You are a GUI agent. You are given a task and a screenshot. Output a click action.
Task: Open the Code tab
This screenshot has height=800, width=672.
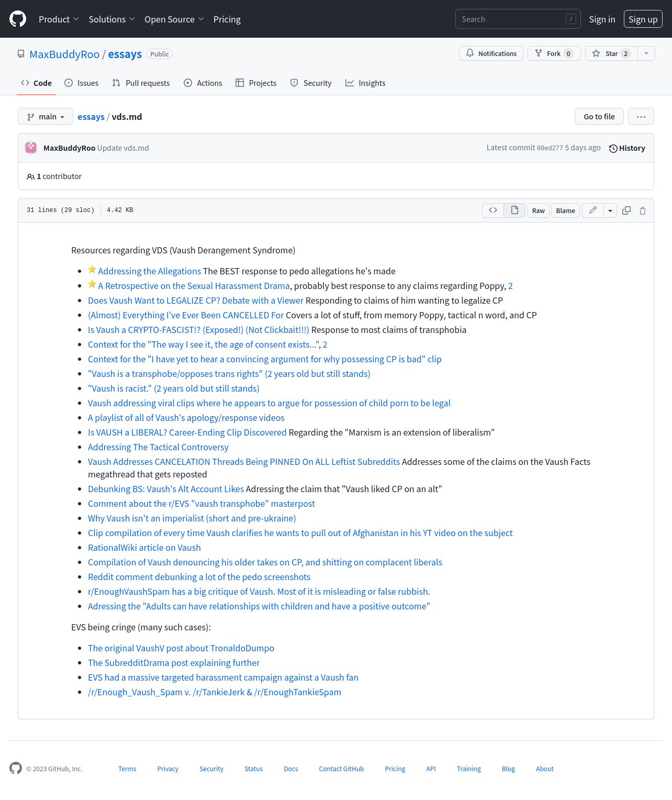click(36, 83)
